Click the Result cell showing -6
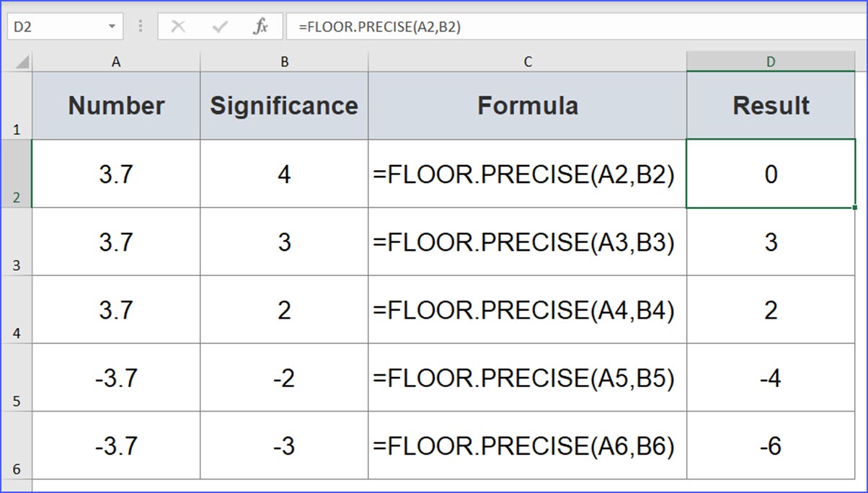 coord(771,445)
